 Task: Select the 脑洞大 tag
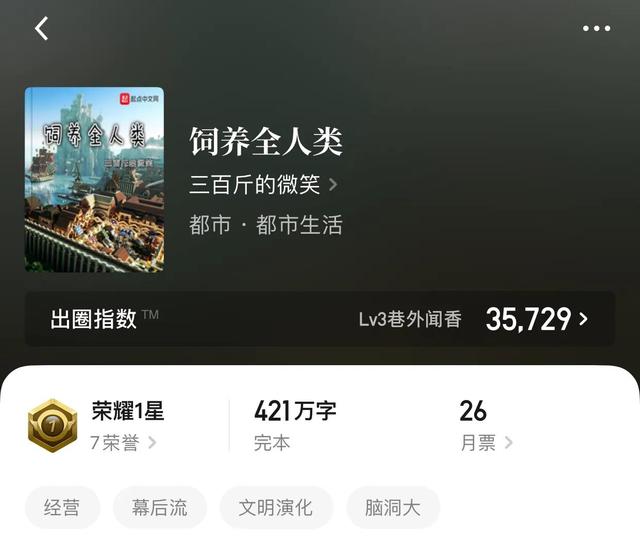[x=393, y=508]
